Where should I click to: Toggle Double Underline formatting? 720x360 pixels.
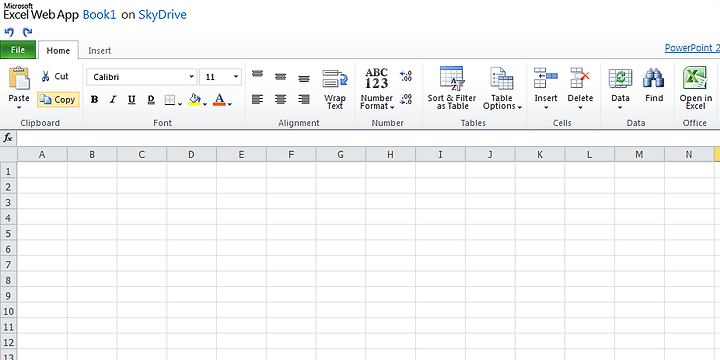click(151, 100)
